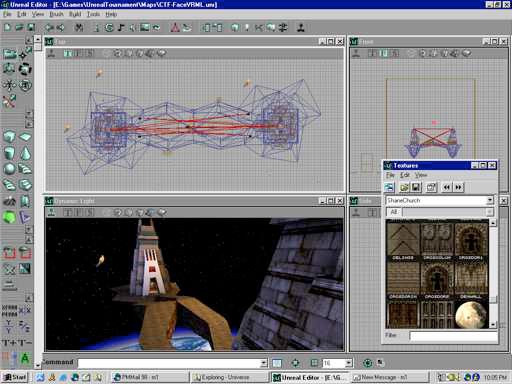Open the texture group dropdown beside All

point(489,212)
